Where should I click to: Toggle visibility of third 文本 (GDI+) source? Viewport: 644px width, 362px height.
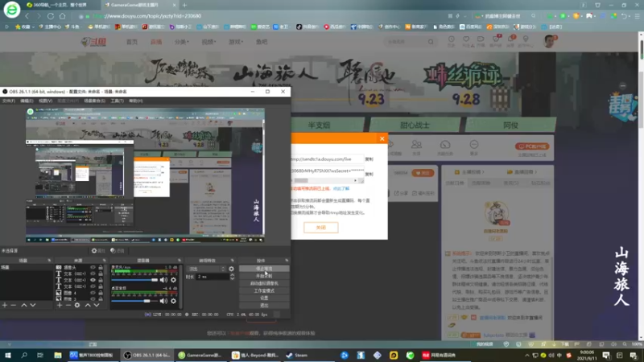click(93, 286)
